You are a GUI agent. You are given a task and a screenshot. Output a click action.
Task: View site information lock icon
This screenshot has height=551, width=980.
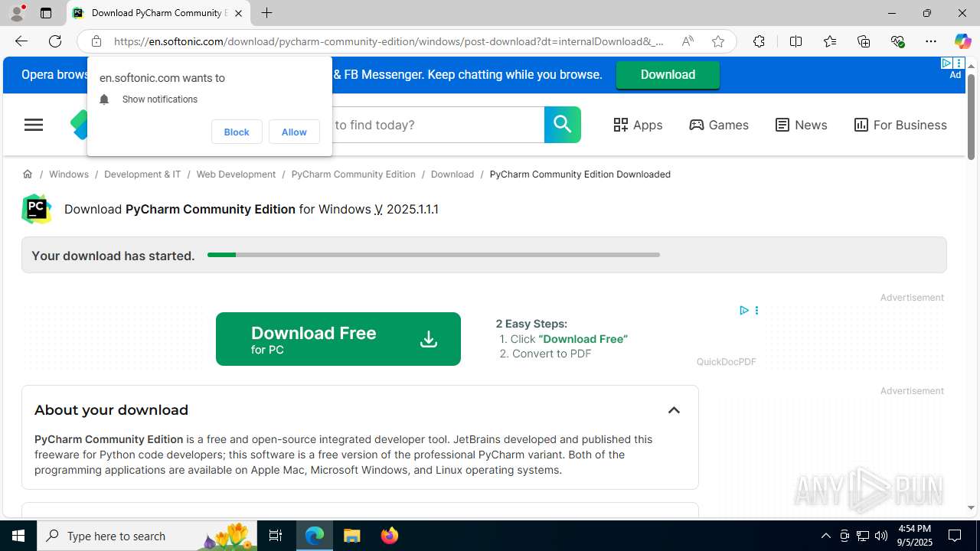(96, 41)
